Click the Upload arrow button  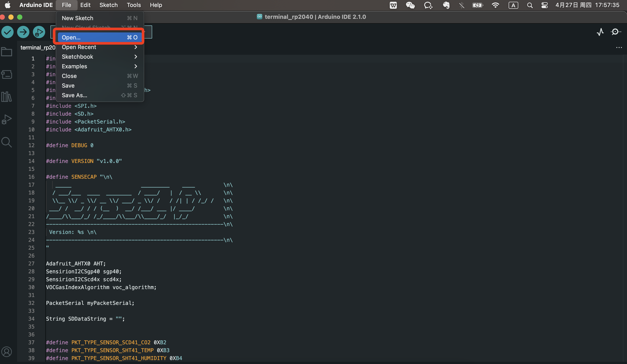23,32
